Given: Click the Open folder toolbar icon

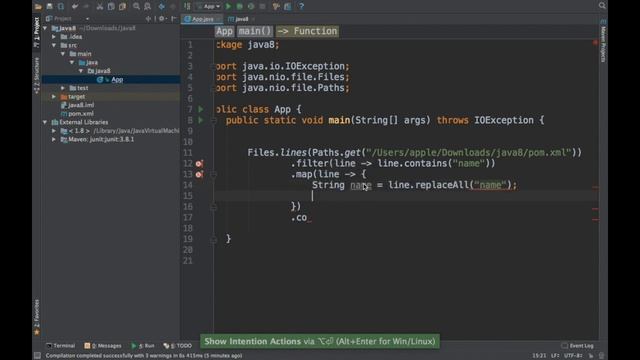Looking at the screenshot, I should [38, 6].
